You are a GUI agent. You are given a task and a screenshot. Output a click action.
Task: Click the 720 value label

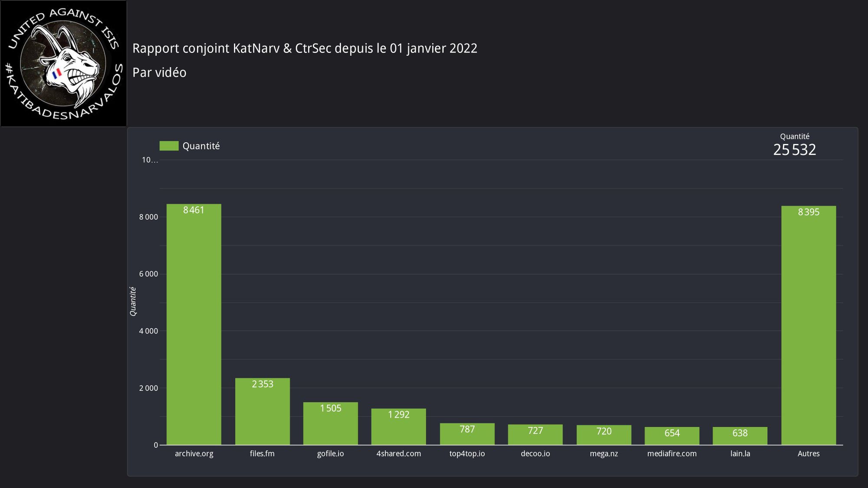604,431
